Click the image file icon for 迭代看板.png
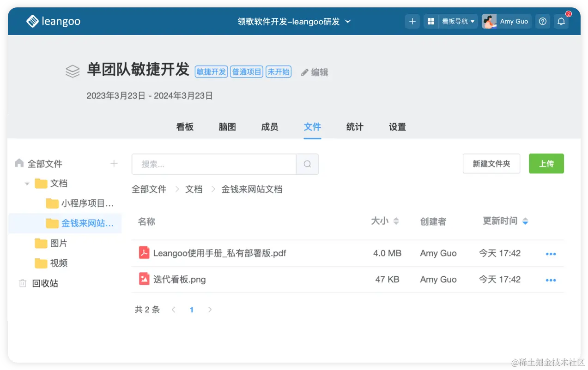588x370 pixels. (144, 279)
